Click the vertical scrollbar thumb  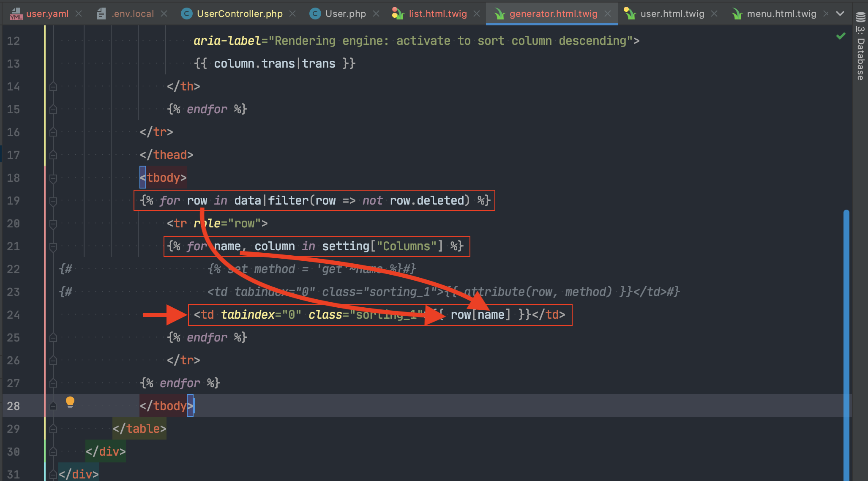coord(846,345)
